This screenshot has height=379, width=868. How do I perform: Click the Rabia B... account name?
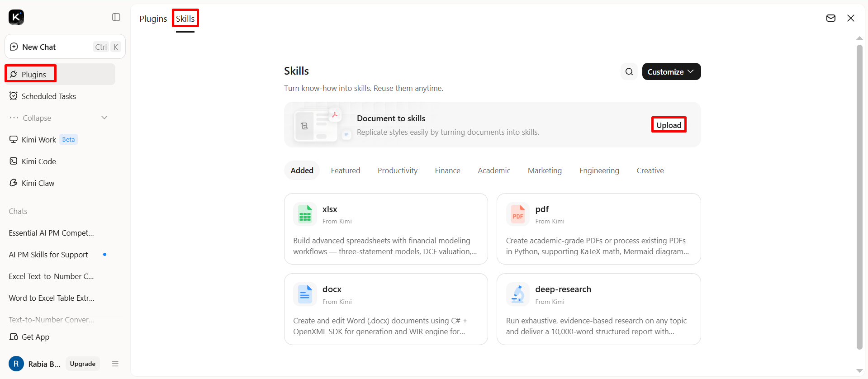coord(44,364)
